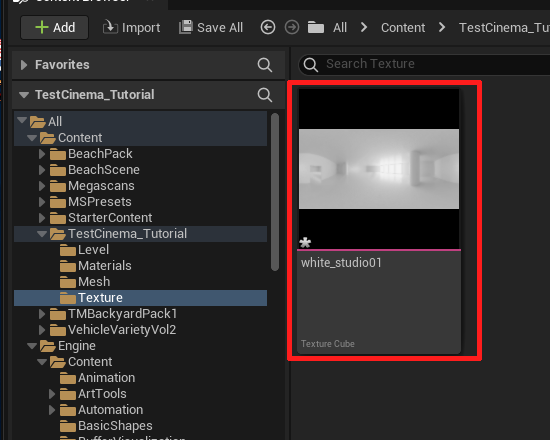Search within Favorites using magnifier icon

pyautogui.click(x=264, y=65)
